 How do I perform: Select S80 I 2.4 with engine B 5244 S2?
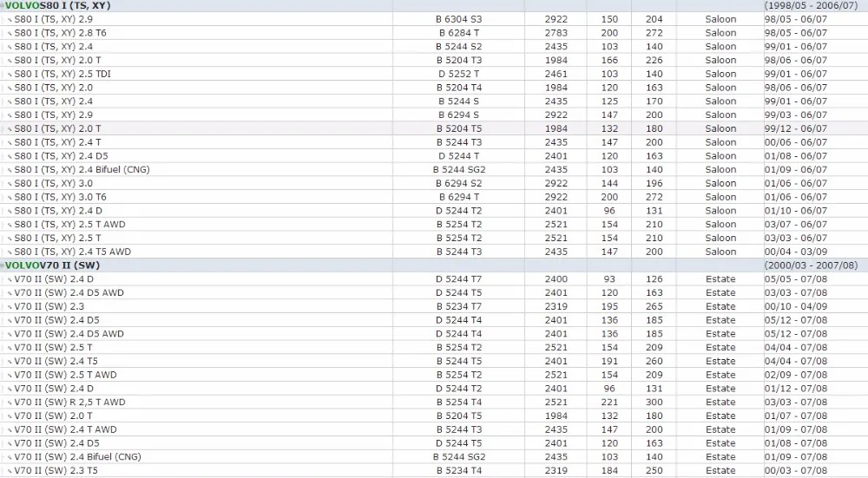tap(434, 47)
